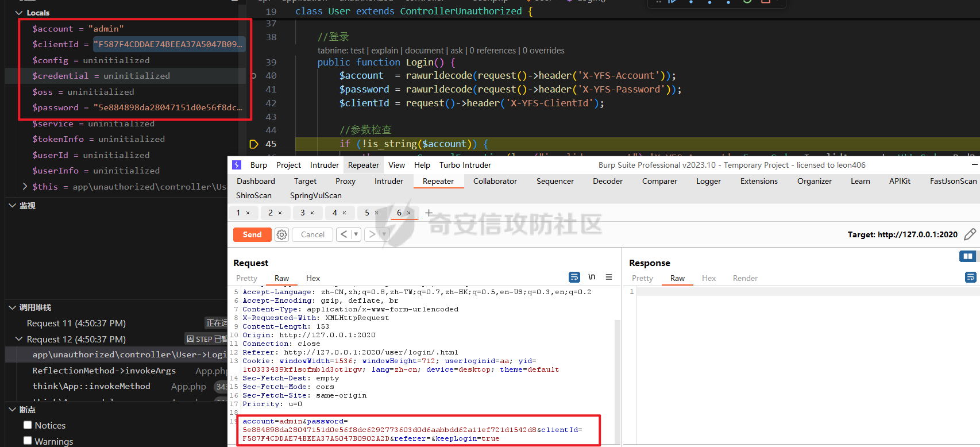Close Repeater tab 5
Viewport: 980px width, 447px height.
pyautogui.click(x=377, y=213)
